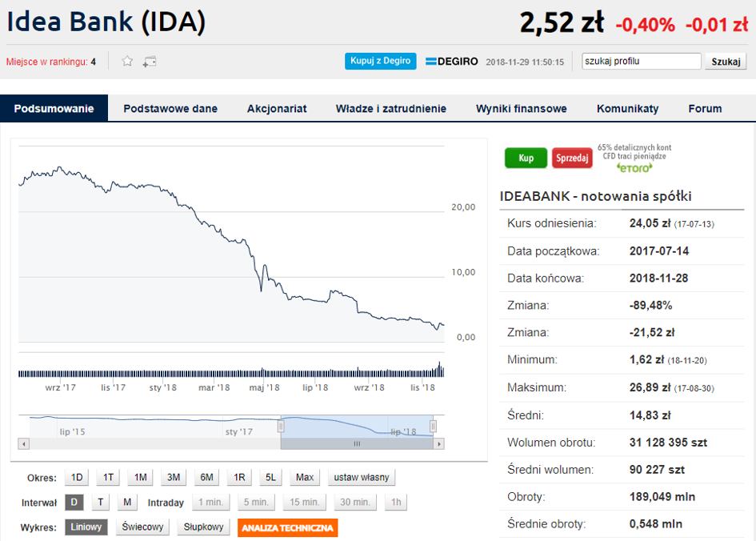Set chart period to 5L

270,477
